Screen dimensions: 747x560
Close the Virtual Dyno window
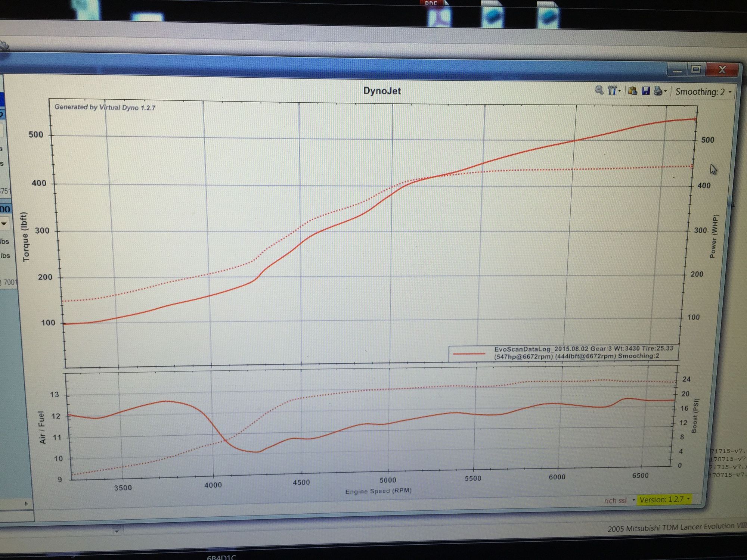pyautogui.click(x=722, y=70)
